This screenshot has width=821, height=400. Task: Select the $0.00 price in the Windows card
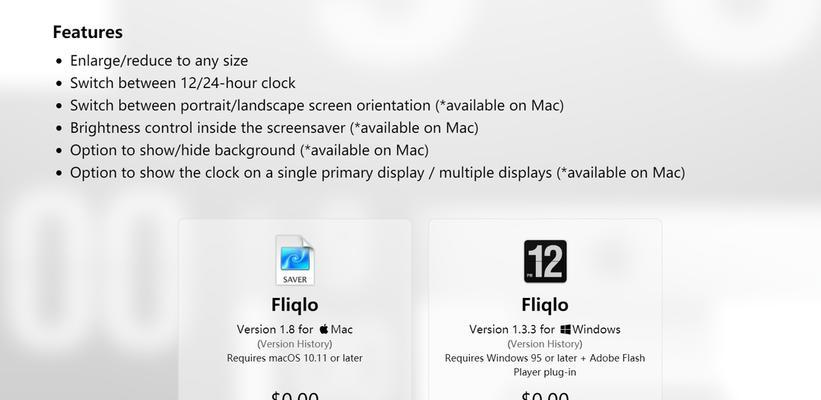[x=545, y=395]
